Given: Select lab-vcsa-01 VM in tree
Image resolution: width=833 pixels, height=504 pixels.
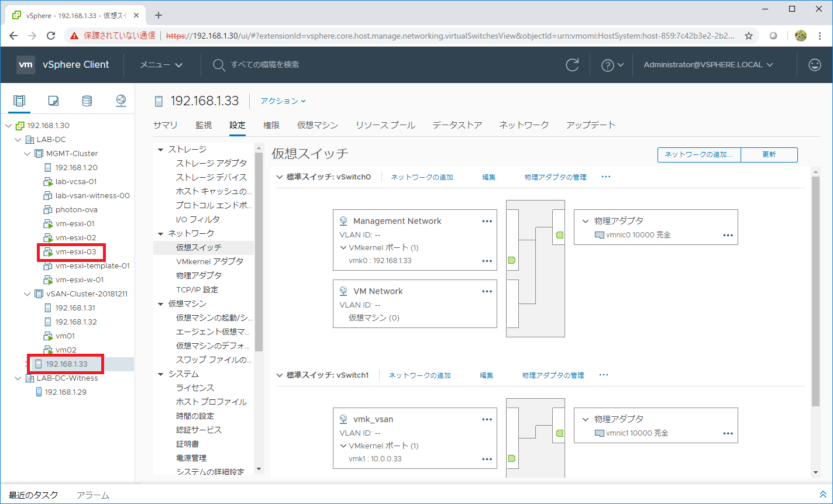Looking at the screenshot, I should (75, 182).
